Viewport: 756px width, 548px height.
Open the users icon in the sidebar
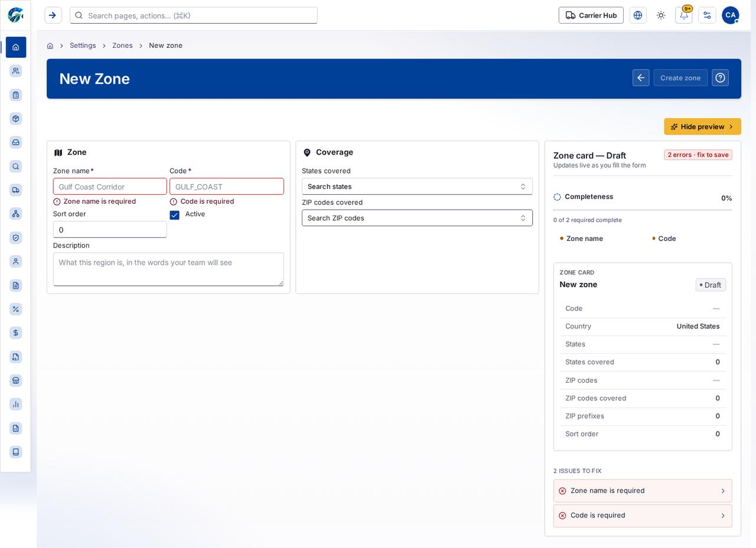[x=16, y=71]
